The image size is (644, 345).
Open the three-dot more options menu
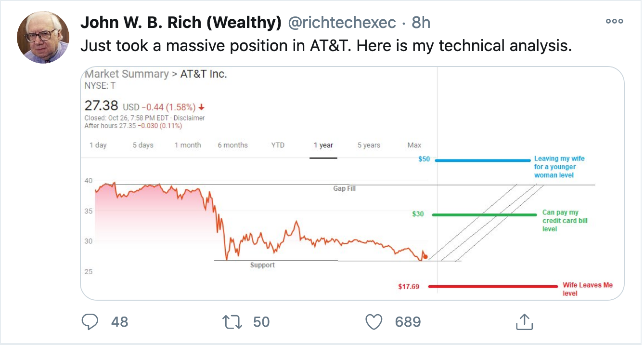pos(614,21)
